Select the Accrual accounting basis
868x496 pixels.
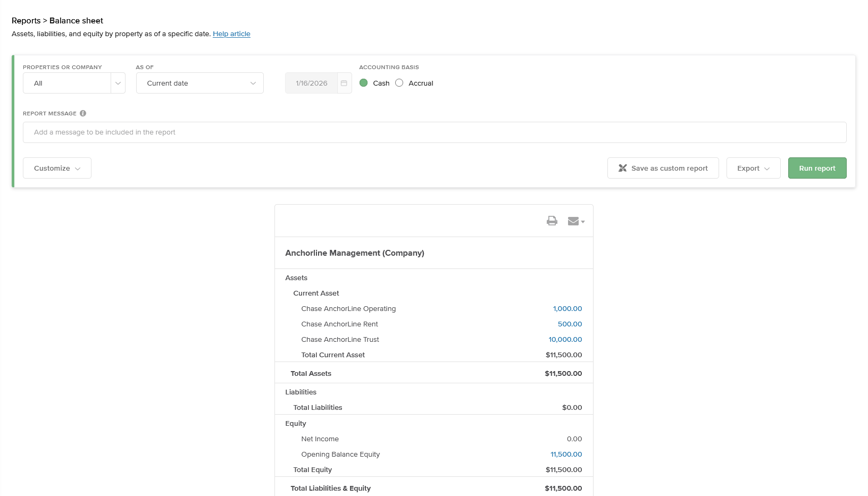[x=399, y=83]
